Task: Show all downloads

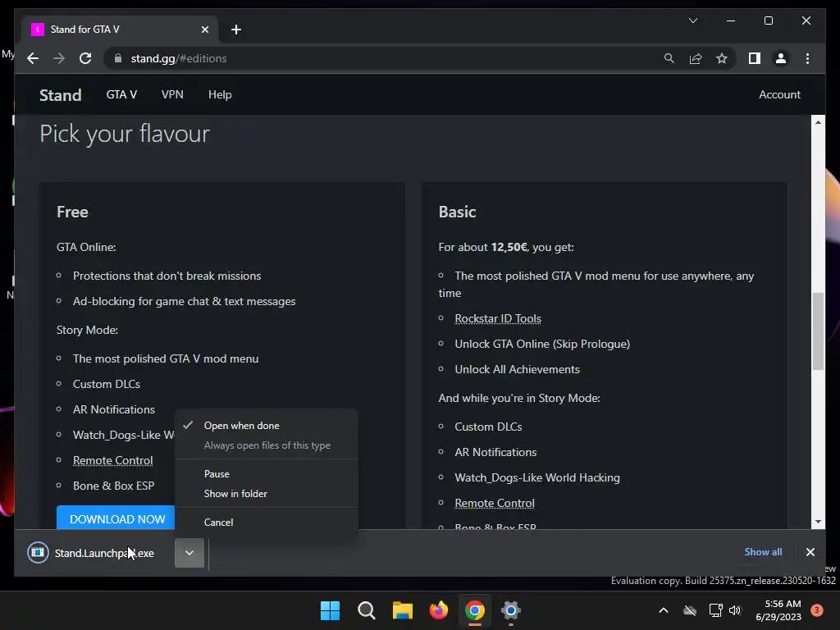Action: (x=763, y=552)
